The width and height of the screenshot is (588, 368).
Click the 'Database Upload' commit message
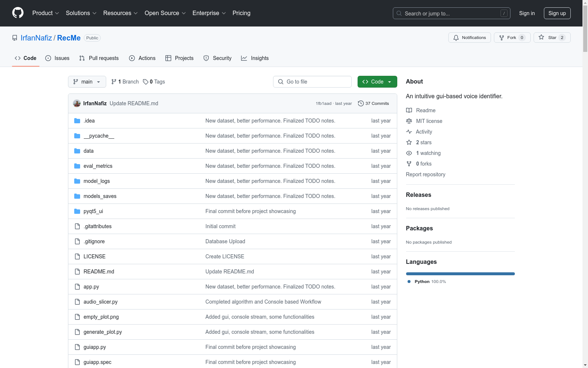click(225, 241)
